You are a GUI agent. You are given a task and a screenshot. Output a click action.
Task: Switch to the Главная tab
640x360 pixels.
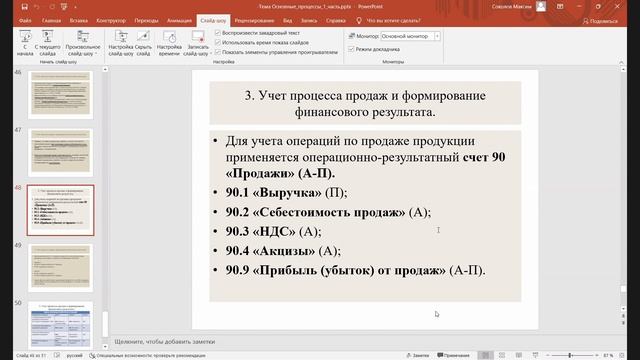tap(51, 20)
